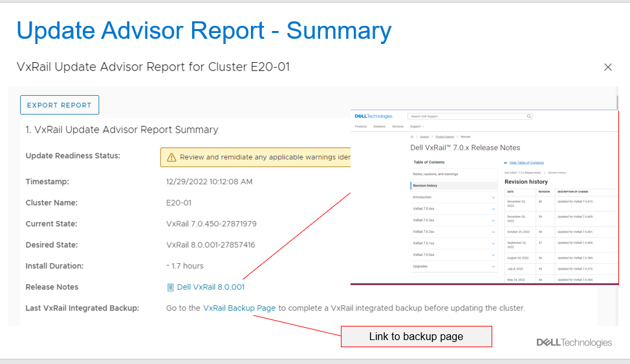
Task: Click the timestamp value 12/29/2022 10:12:08 AM
Action: point(210,182)
